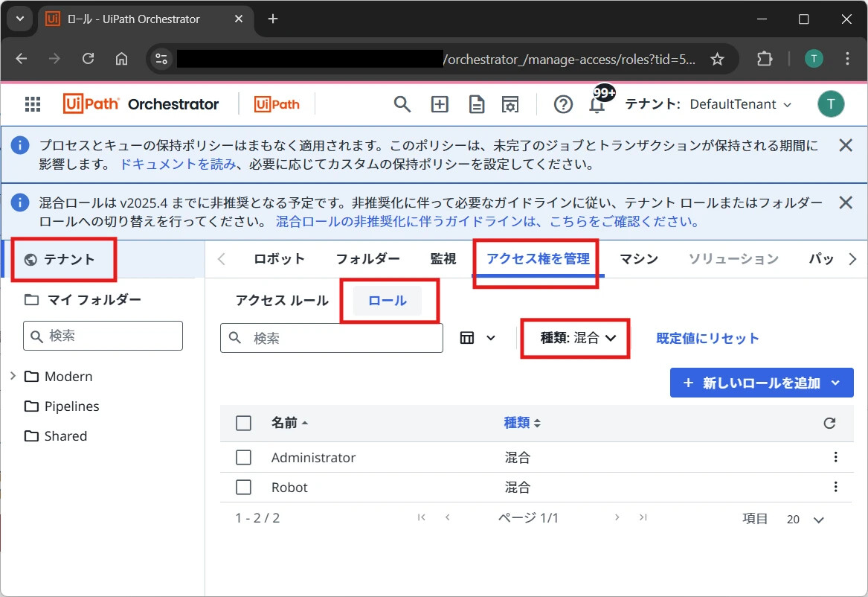
Task: Focus roles search field
Action: pyautogui.click(x=332, y=338)
